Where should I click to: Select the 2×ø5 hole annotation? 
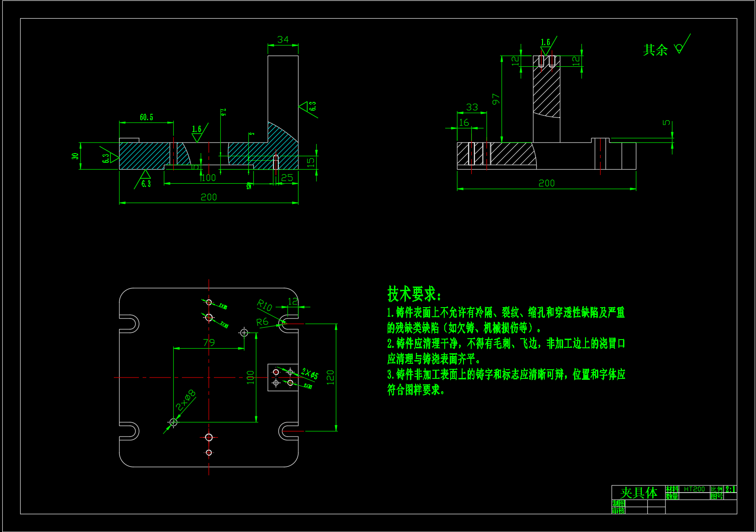309,374
